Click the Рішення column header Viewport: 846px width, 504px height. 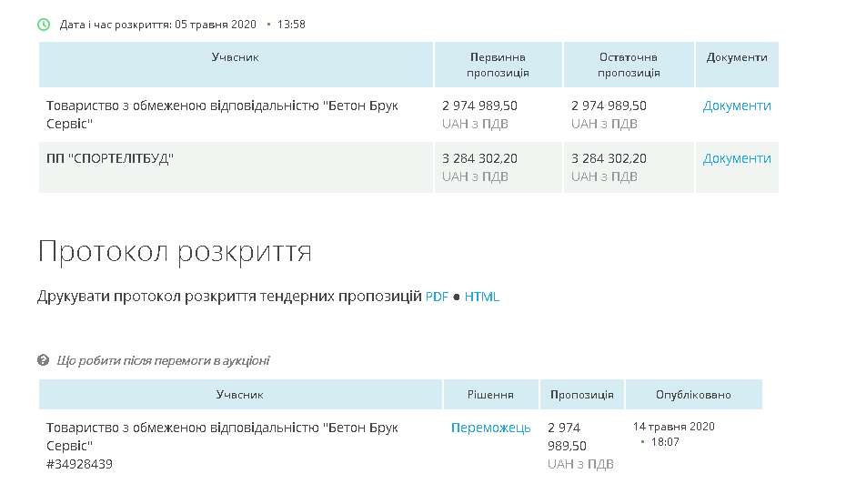coord(490,395)
